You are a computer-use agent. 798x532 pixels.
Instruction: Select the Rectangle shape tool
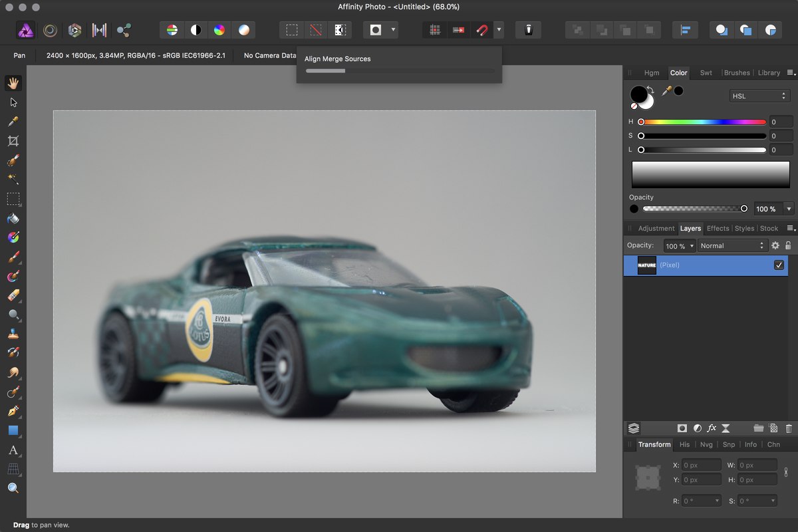(13, 430)
